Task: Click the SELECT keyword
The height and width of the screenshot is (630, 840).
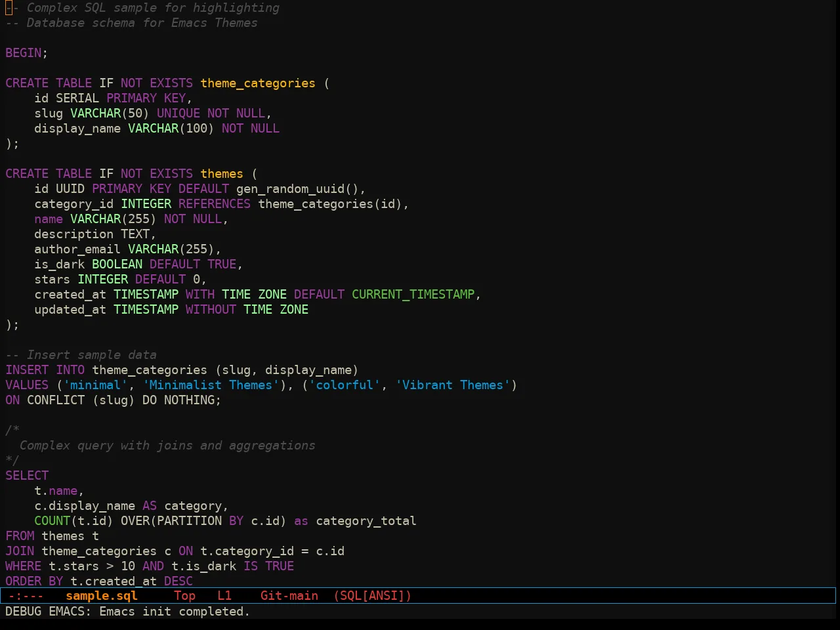Action: coord(27,476)
